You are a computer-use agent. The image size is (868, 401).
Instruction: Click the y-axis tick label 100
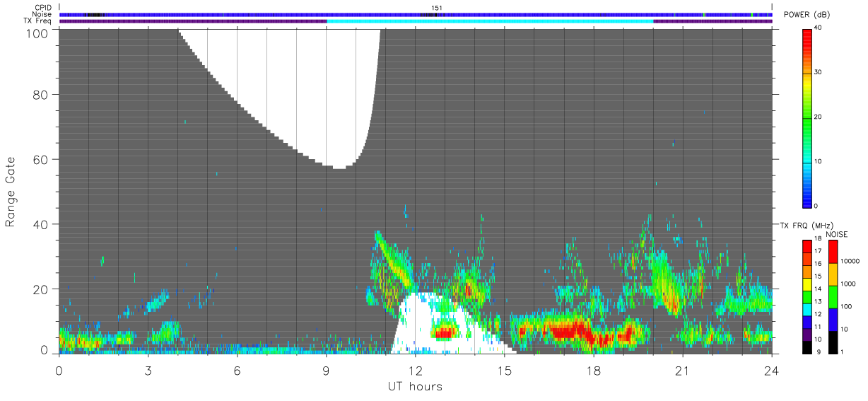(x=37, y=33)
